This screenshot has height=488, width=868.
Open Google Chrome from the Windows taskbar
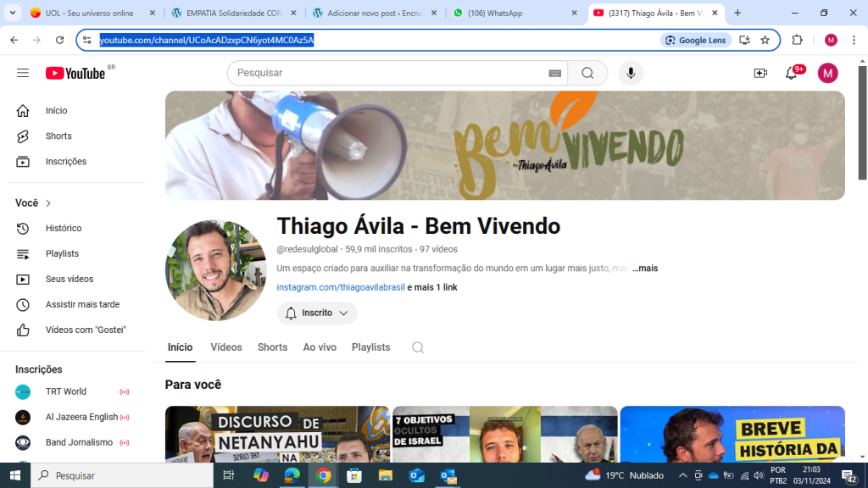click(x=323, y=475)
